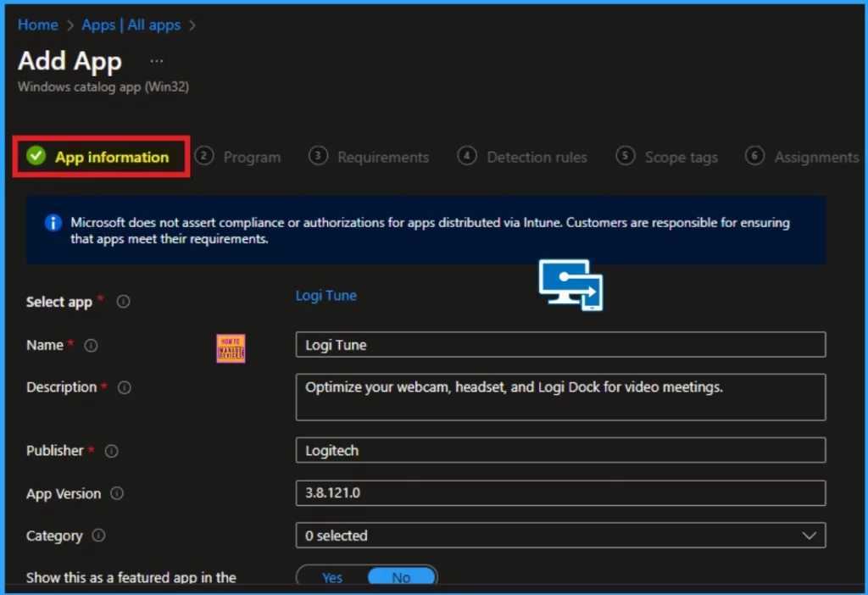868x595 pixels.
Task: Click the Publisher field with Logitech
Action: (561, 451)
